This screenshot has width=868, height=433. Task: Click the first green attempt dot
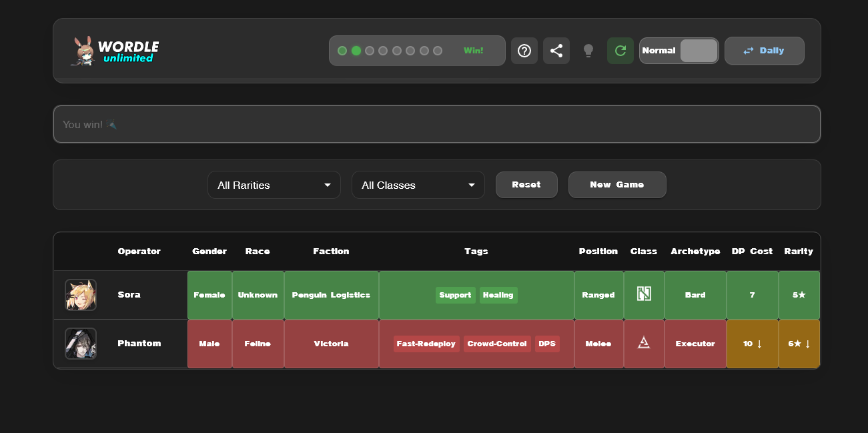pos(342,51)
